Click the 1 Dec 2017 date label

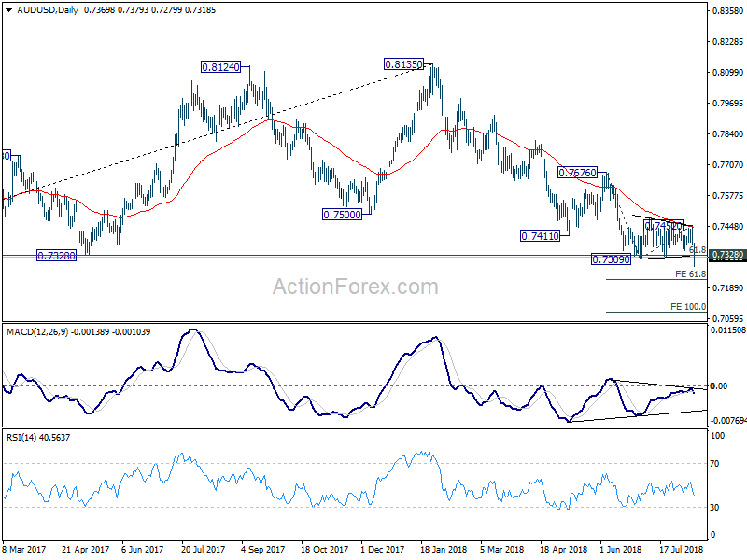pyautogui.click(x=383, y=549)
